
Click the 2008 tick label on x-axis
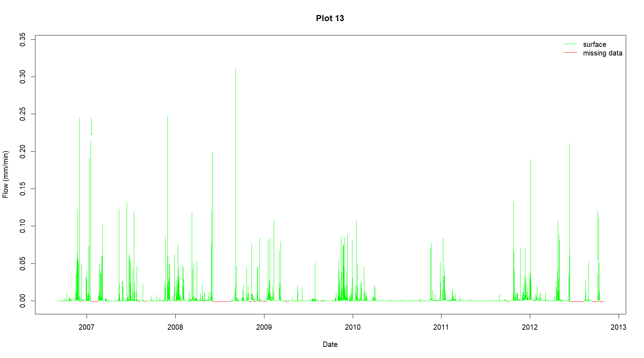pos(175,327)
